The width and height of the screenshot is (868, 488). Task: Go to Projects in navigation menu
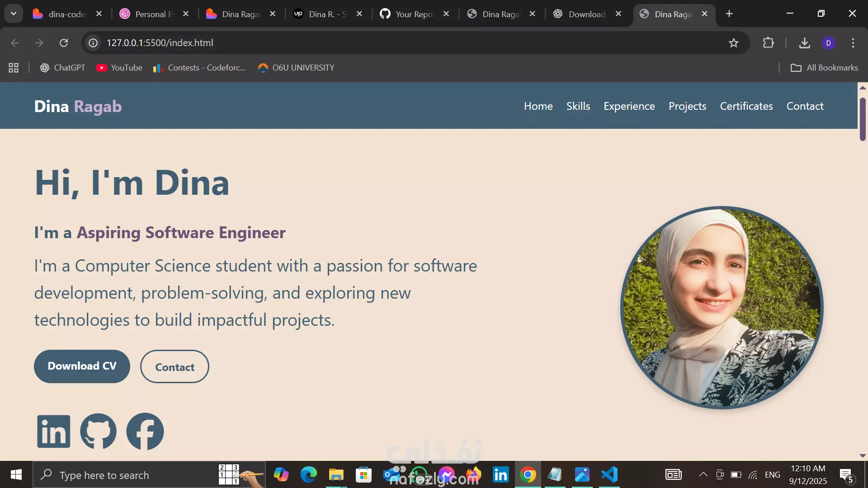point(687,106)
